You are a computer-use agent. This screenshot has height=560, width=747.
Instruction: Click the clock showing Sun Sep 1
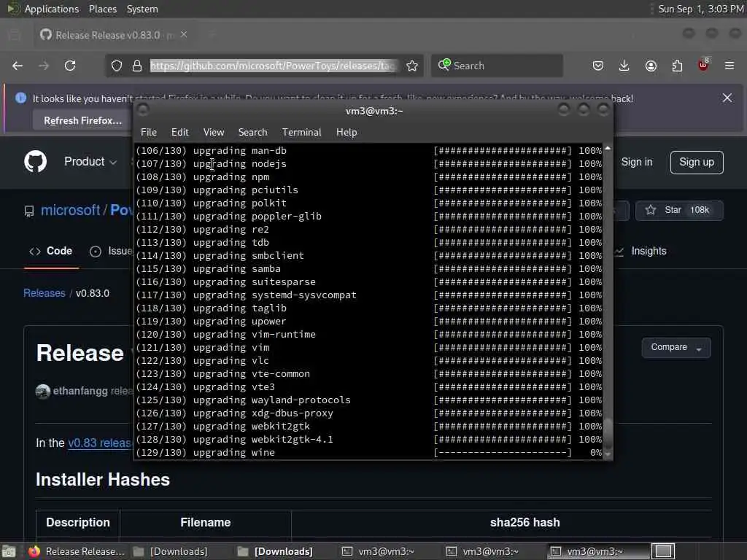pos(701,9)
